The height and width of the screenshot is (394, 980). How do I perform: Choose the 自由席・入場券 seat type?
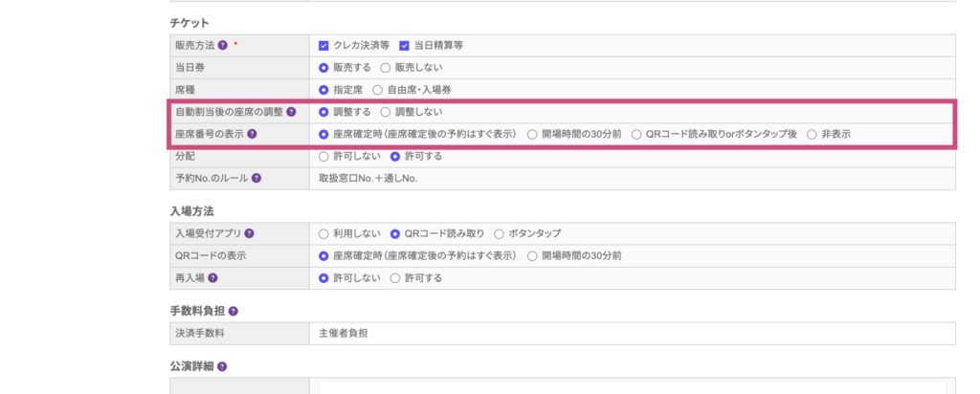(x=377, y=90)
